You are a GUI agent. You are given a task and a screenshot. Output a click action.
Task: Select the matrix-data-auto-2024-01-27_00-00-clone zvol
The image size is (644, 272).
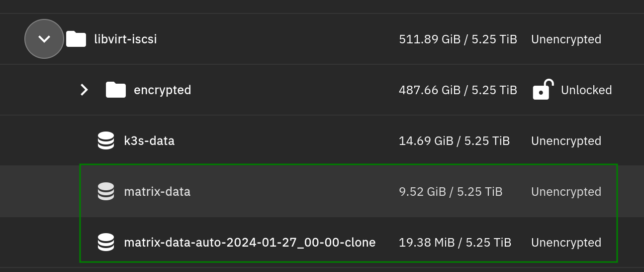pyautogui.click(x=250, y=243)
